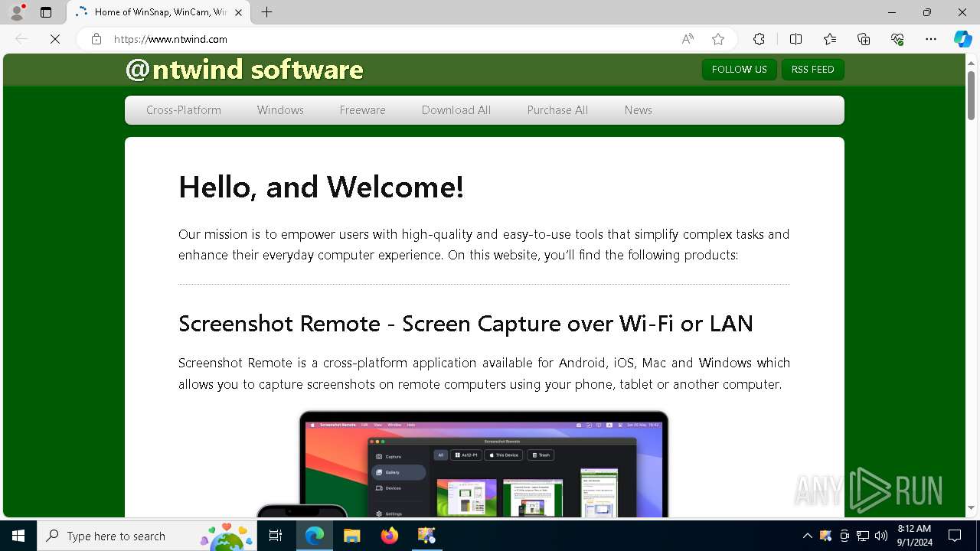Select Download All in navigation

(456, 110)
